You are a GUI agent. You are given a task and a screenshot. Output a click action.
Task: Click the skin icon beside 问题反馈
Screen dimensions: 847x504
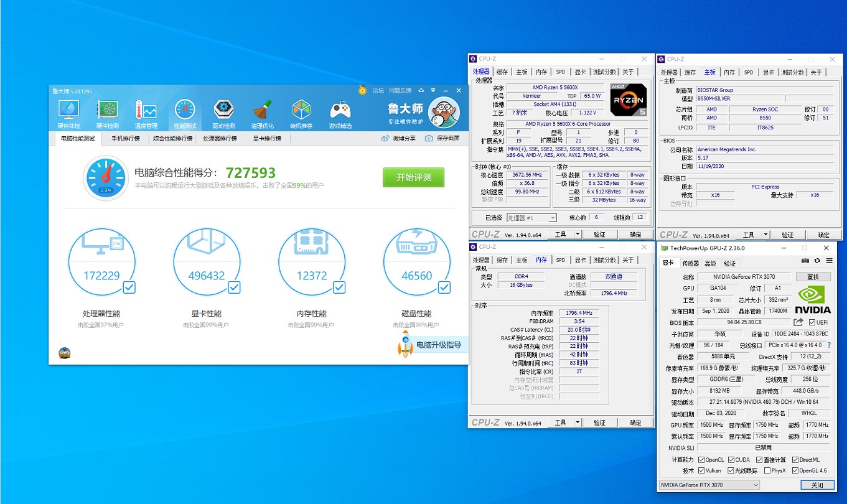coord(421,90)
